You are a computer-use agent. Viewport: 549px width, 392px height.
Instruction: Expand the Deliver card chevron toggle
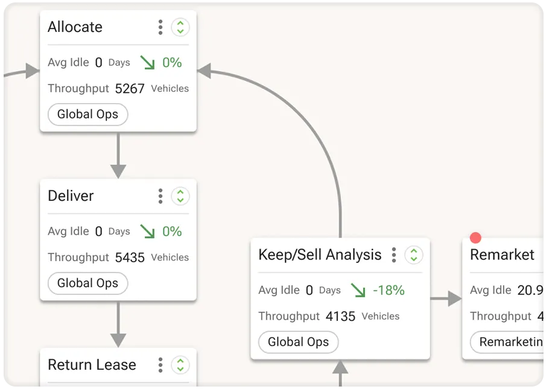(x=180, y=196)
